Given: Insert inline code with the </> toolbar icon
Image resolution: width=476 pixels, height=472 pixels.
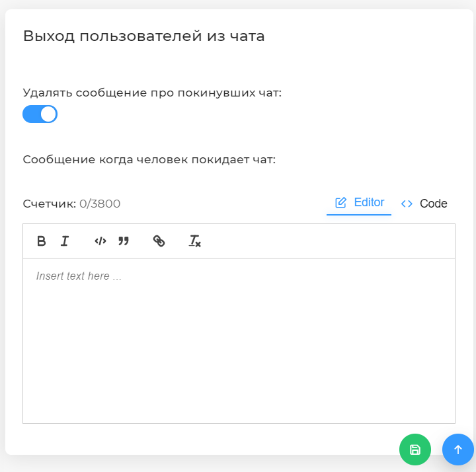Looking at the screenshot, I should click(x=100, y=241).
